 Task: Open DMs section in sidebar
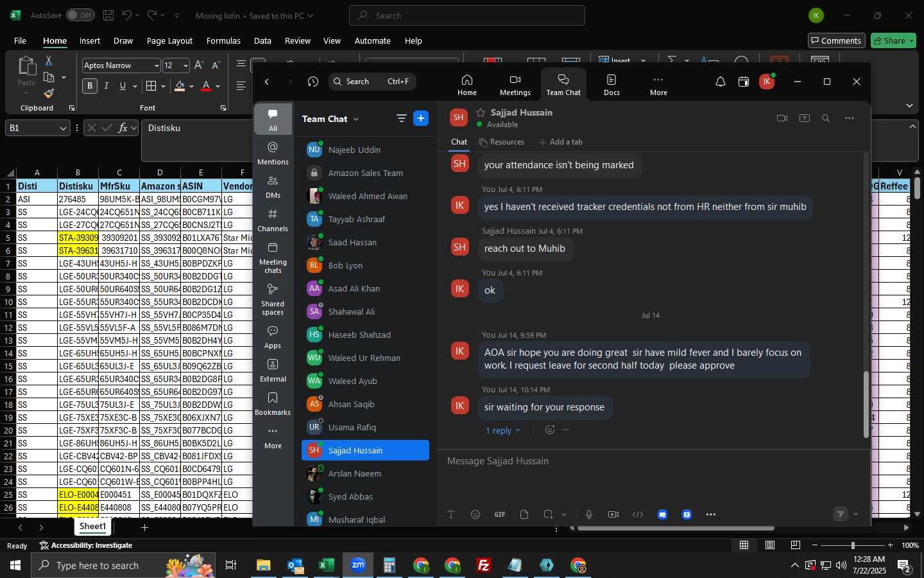273,187
